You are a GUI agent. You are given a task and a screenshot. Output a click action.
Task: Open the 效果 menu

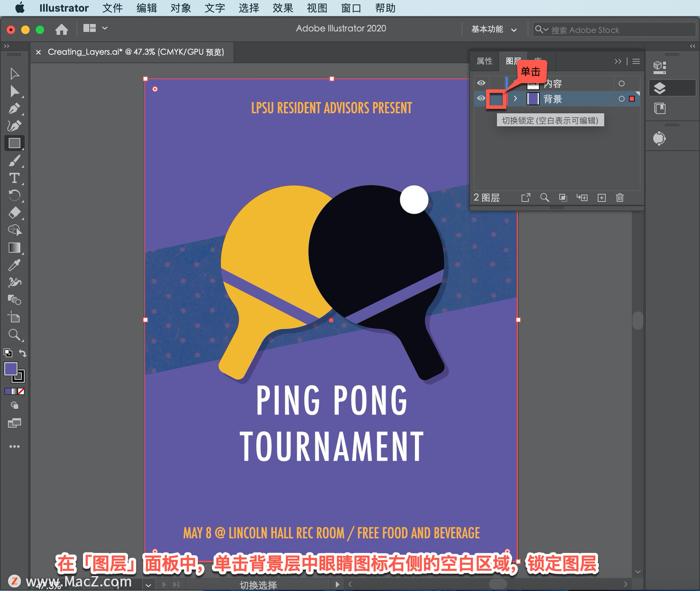pos(283,8)
